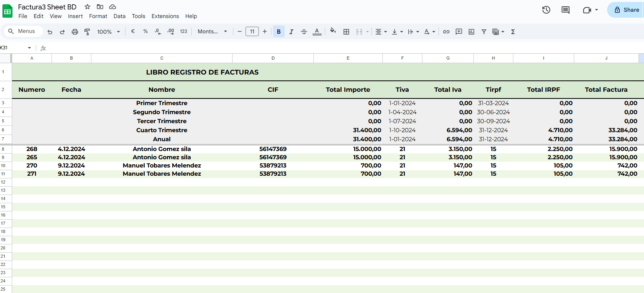Open the Insert menu
Viewport: 644px width, 293px height.
pos(75,16)
